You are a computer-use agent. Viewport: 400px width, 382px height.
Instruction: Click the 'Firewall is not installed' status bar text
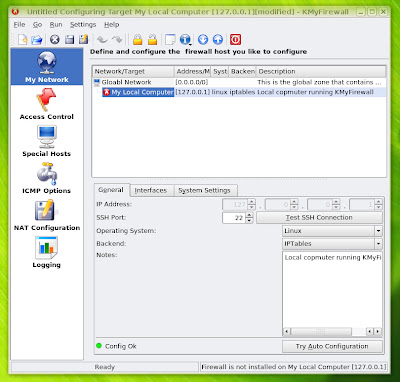coord(293,367)
